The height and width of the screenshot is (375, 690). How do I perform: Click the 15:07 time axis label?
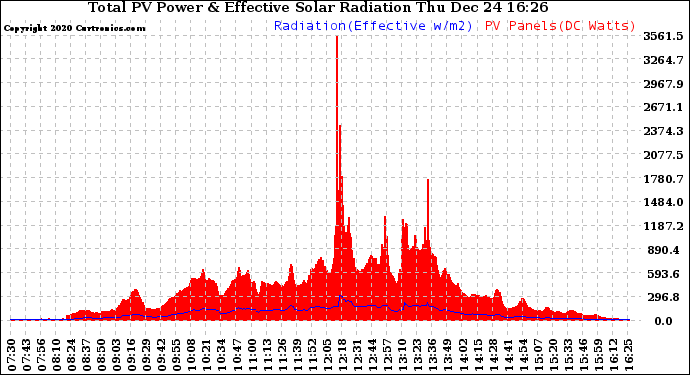(539, 355)
